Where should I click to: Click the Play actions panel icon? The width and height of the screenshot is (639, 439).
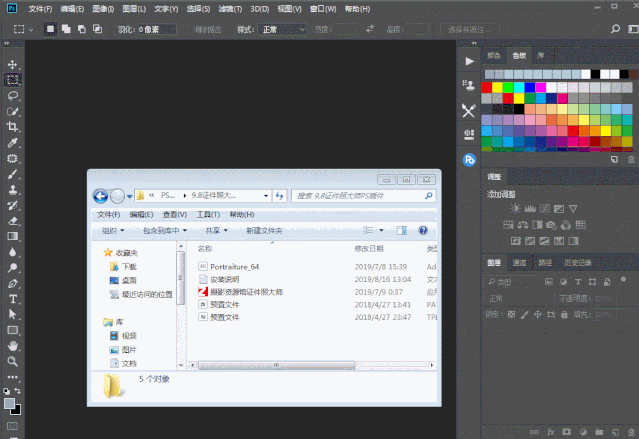(x=469, y=62)
